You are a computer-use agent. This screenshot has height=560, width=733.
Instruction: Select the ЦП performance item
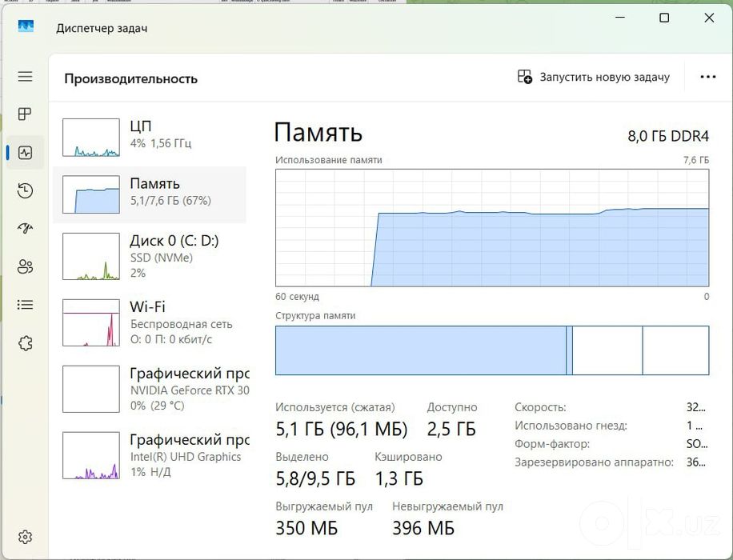[150, 137]
